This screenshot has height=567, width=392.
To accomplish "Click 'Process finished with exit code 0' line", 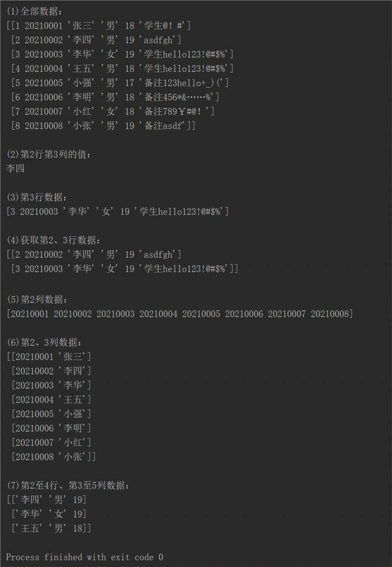I will 85,557.
